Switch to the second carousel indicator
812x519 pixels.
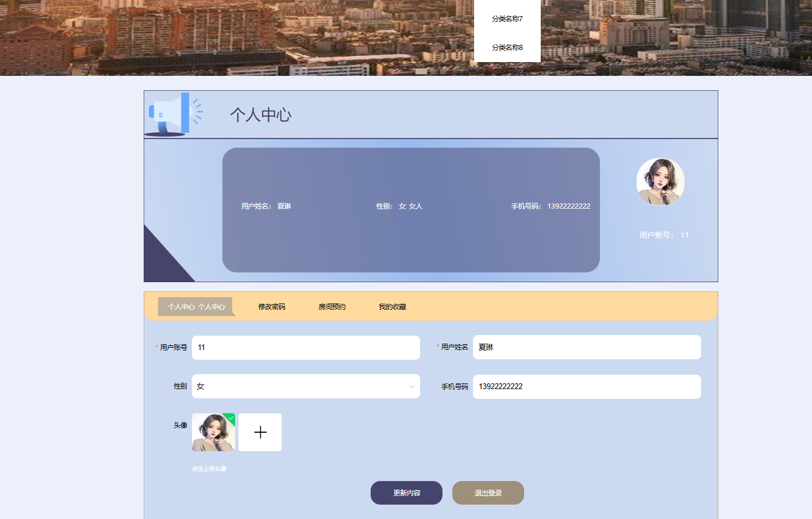(434, 72)
